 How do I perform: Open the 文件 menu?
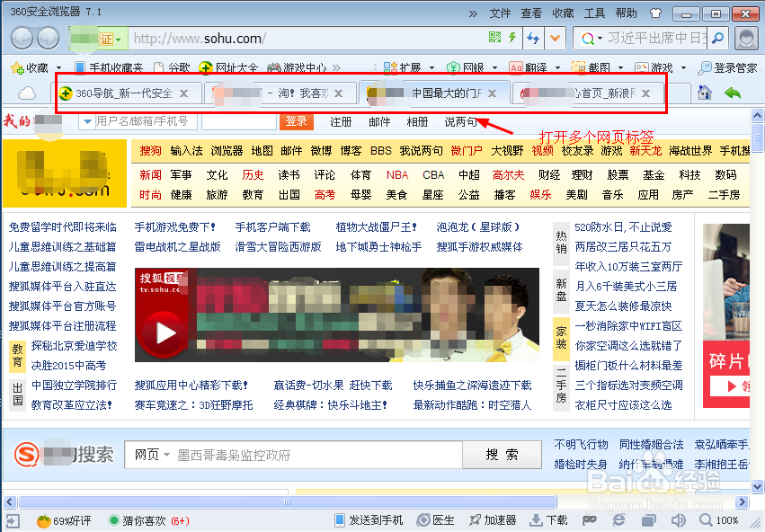tap(500, 13)
